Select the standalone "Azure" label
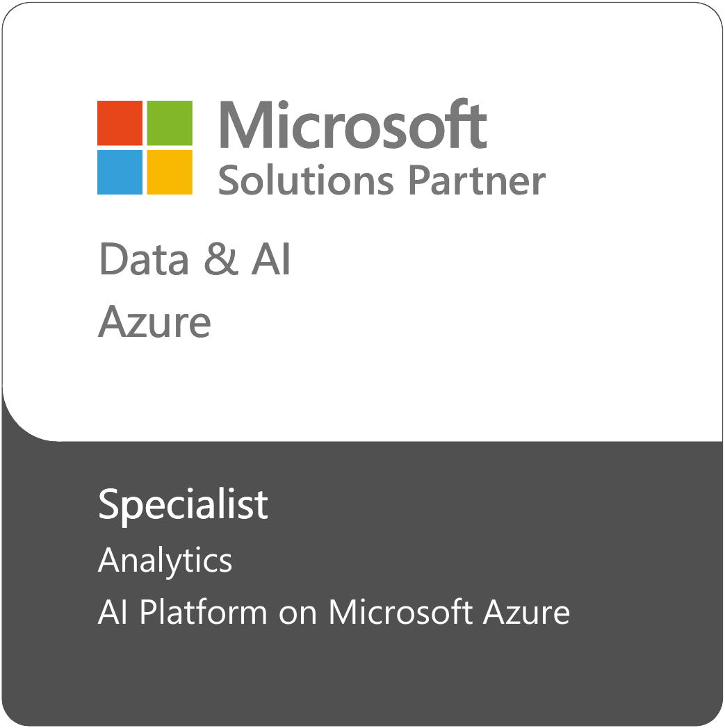Image resolution: width=725 pixels, height=728 pixels. pos(154,322)
